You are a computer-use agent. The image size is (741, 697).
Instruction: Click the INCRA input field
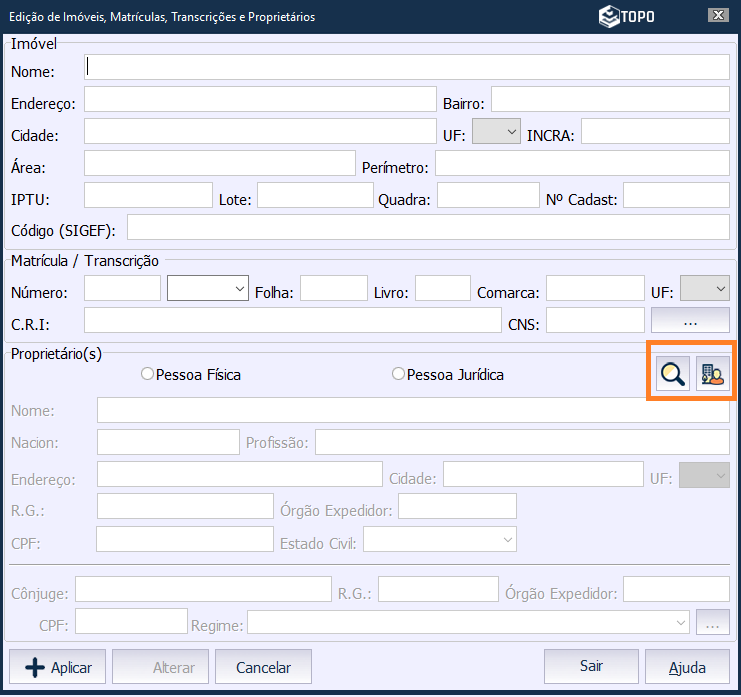[655, 132]
